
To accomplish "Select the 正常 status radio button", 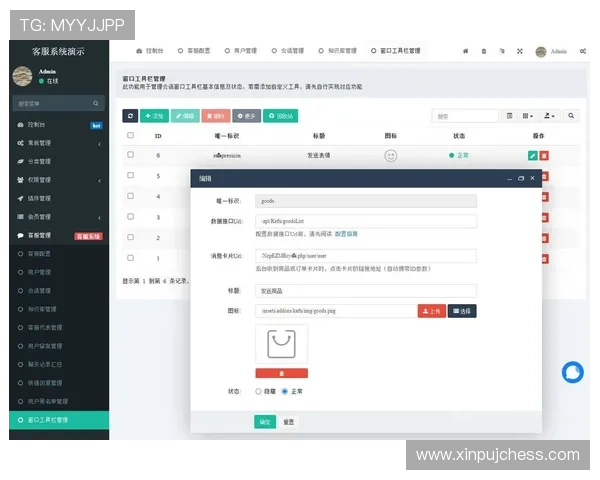I will point(285,391).
